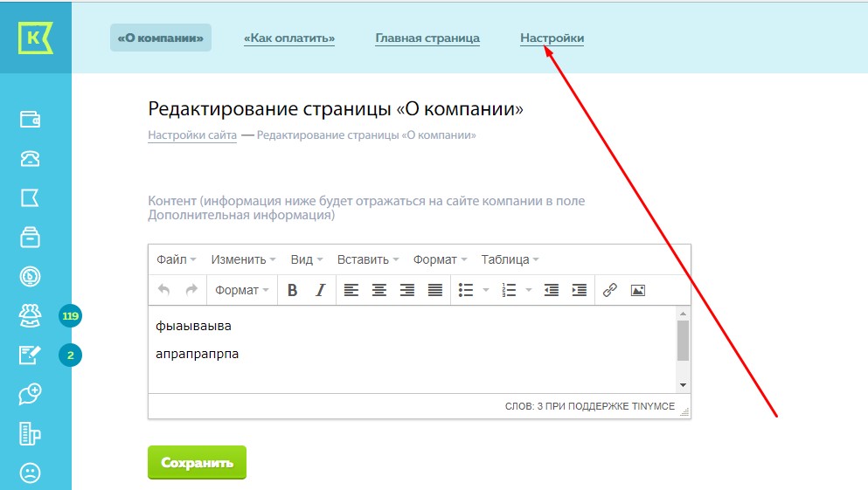The height and width of the screenshot is (490, 868).
Task: Align text center
Action: pos(379,290)
